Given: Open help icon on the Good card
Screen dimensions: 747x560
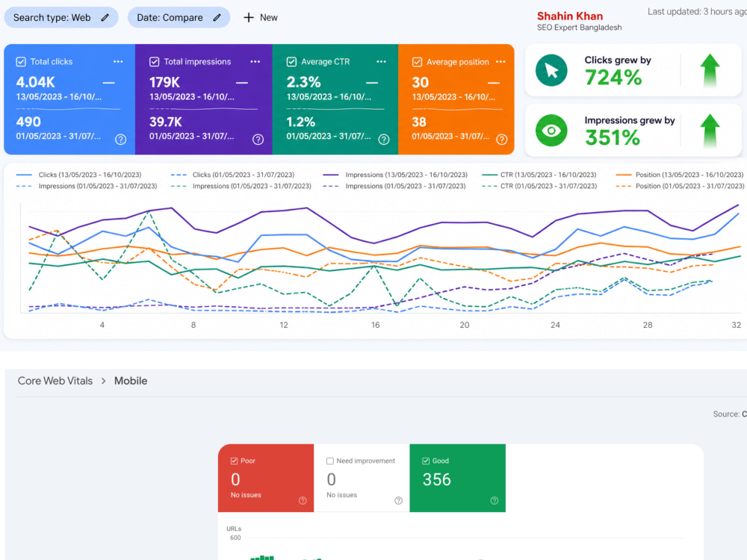Looking at the screenshot, I should [x=495, y=500].
